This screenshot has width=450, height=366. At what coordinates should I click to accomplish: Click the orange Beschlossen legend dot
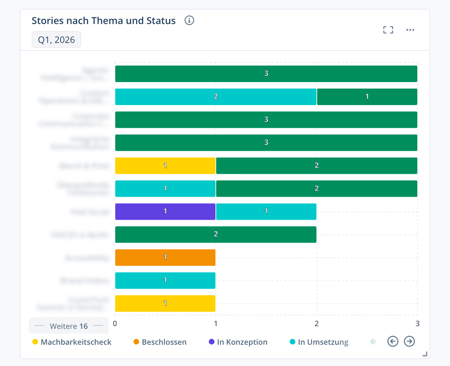pyautogui.click(x=136, y=342)
